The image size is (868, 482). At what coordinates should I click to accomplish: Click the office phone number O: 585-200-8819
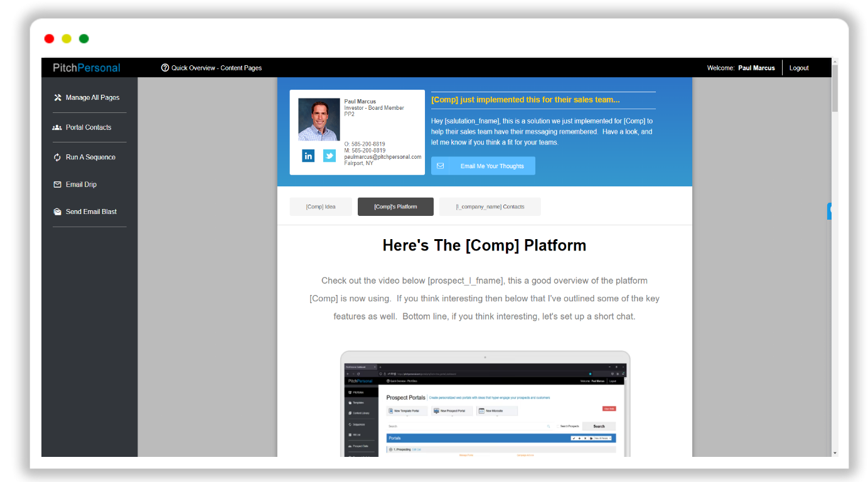click(x=365, y=144)
